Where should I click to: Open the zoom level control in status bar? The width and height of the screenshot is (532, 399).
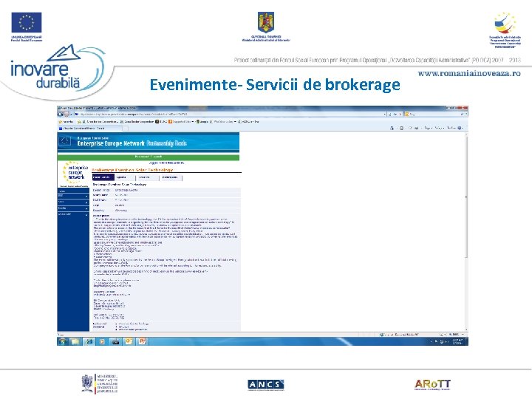click(x=455, y=335)
